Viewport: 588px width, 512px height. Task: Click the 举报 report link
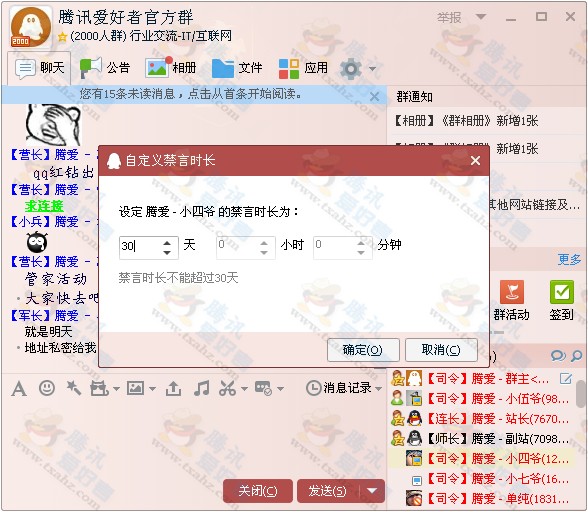click(449, 17)
